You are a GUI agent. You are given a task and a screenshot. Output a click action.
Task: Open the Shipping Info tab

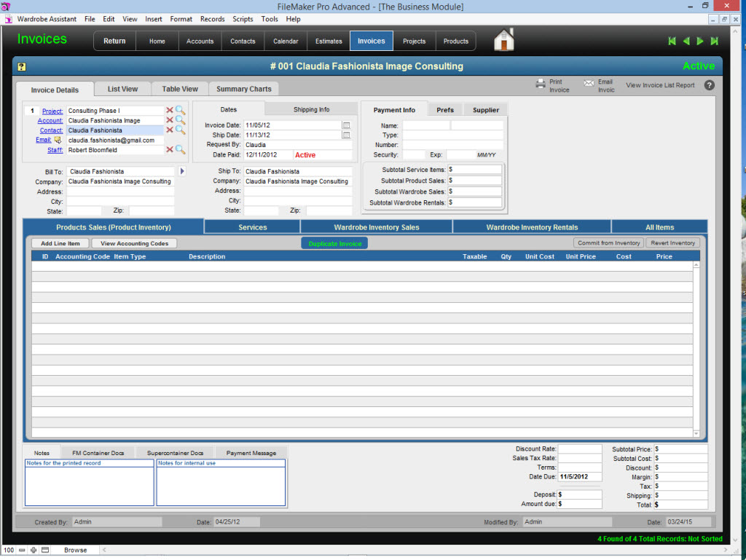click(311, 109)
